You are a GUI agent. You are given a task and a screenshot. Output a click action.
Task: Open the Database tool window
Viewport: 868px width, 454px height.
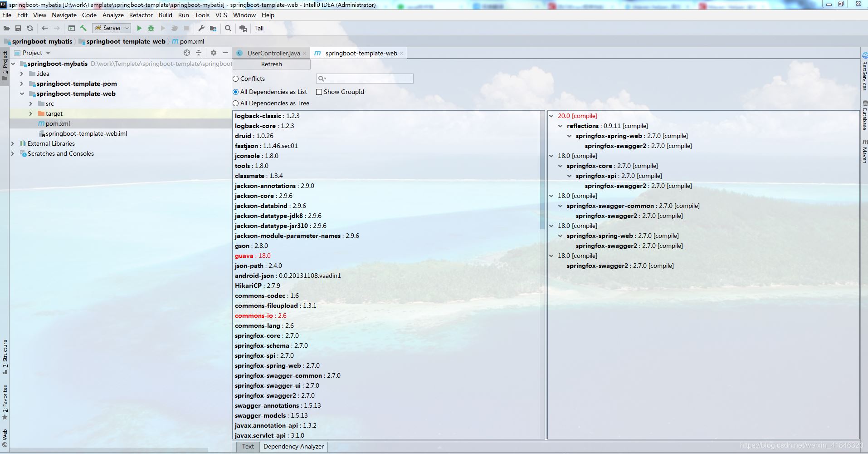pos(864,116)
